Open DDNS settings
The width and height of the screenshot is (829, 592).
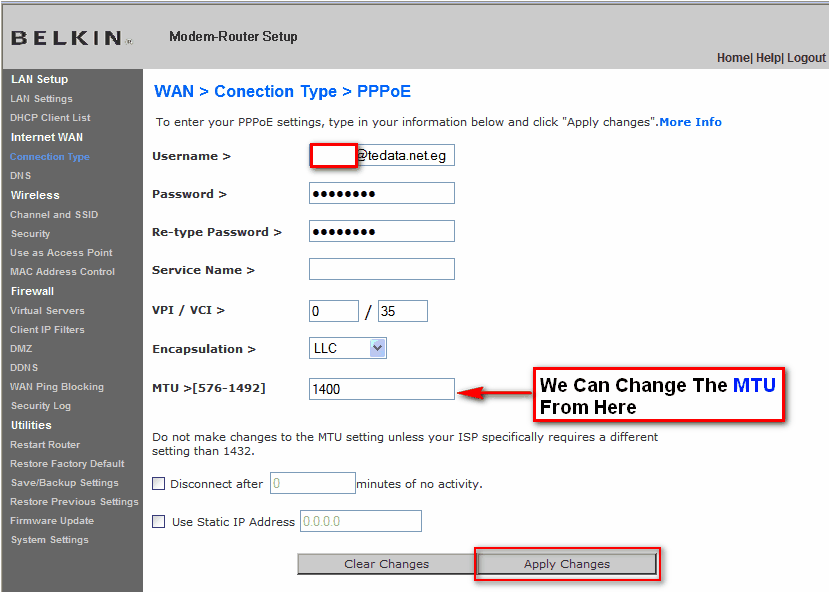[24, 368]
